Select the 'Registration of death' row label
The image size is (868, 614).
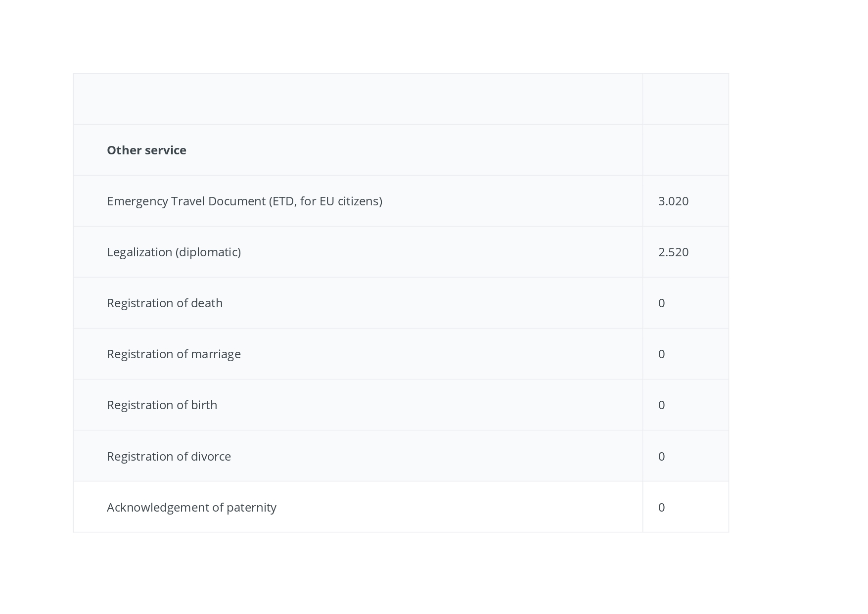point(165,303)
